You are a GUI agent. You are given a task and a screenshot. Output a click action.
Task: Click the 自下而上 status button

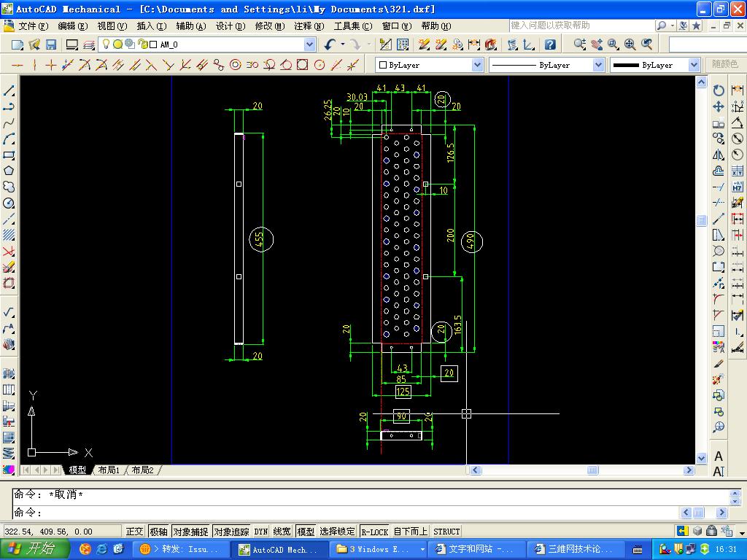(411, 532)
